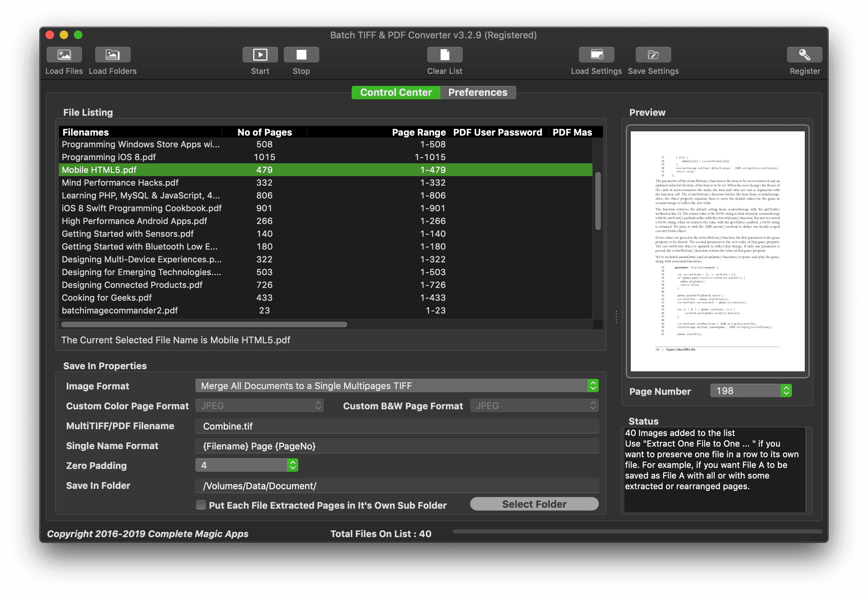Click the MultiTIFF/PDF Filename field
The image size is (868, 595).
[397, 426]
